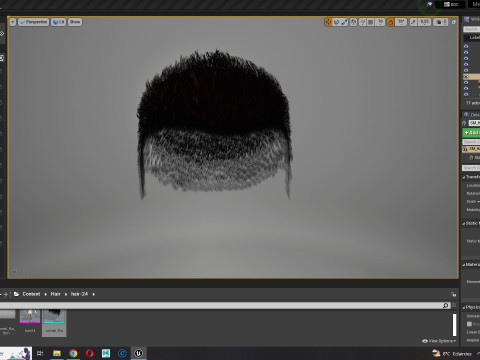The height and width of the screenshot is (360, 480).
Task: Open View Options in Content Browser
Action: [439, 341]
